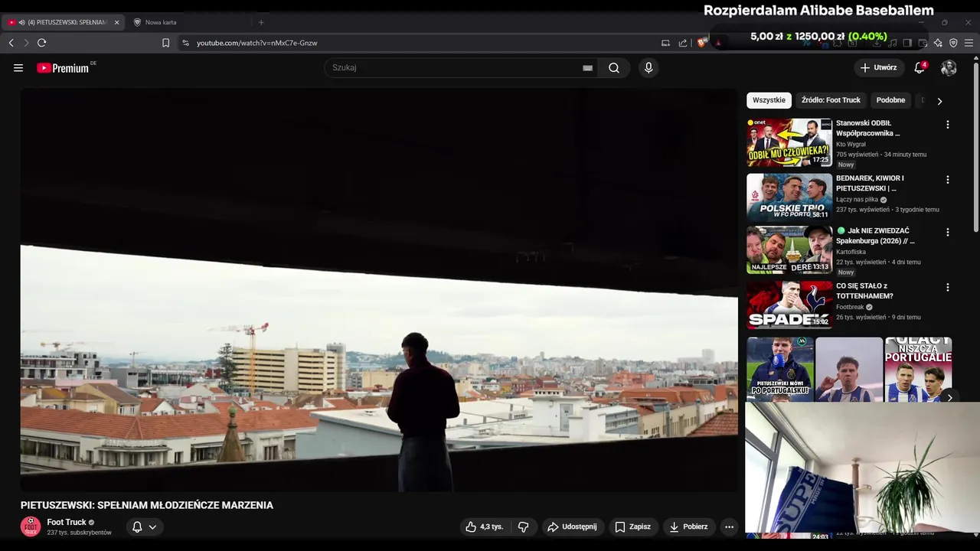
Task: Click the magnifier search button
Action: tap(614, 68)
